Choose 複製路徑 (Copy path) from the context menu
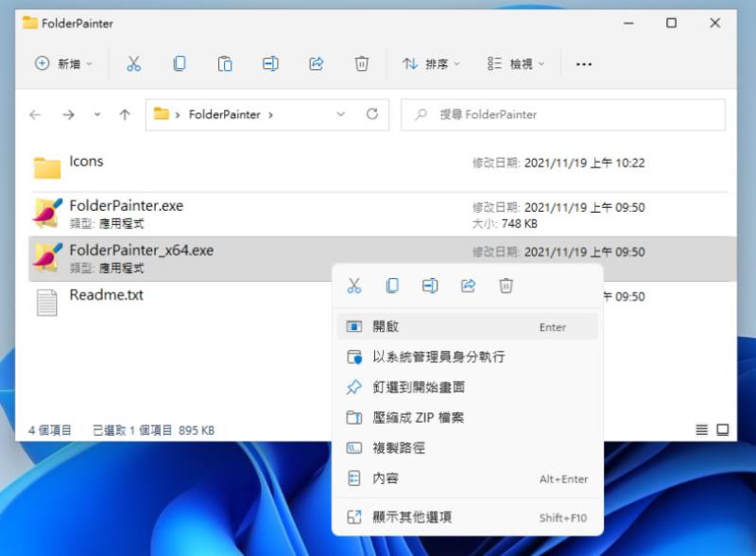756x556 pixels. [468, 448]
